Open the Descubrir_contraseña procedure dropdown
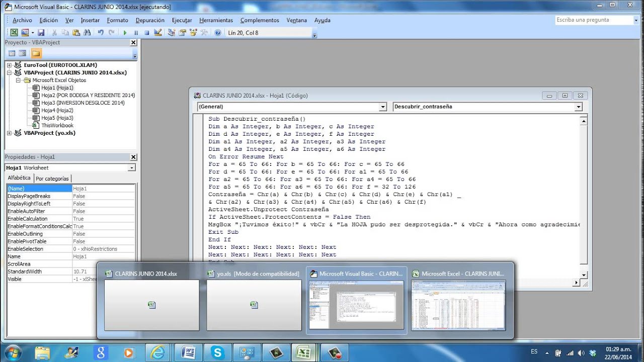The width and height of the screenshot is (644, 362). click(x=579, y=107)
